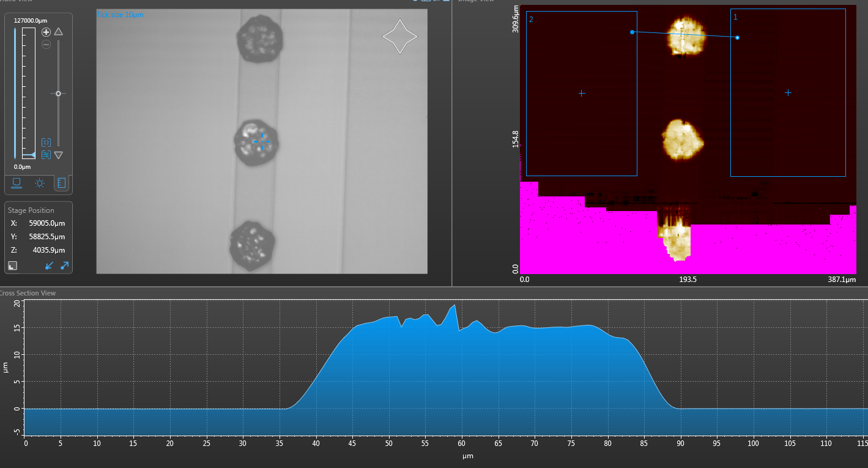
Task: Click the cross-section line's left endpoint
Action: point(632,32)
